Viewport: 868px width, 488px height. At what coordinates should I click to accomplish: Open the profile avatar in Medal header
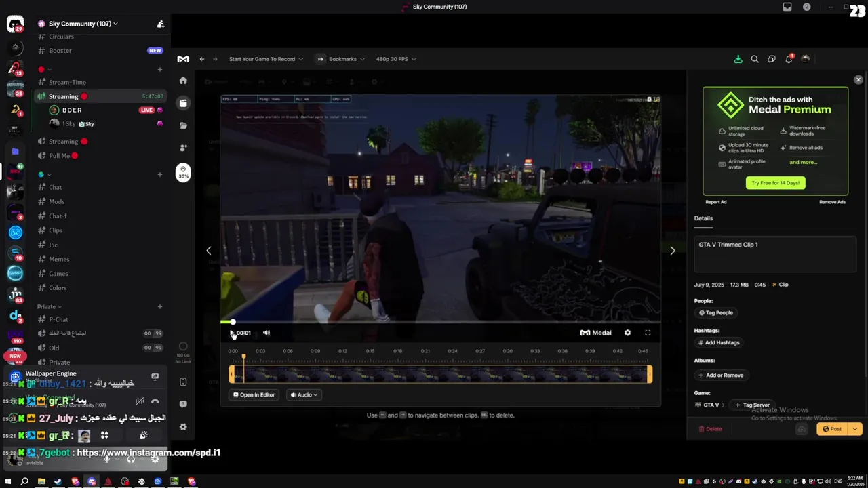pos(805,59)
